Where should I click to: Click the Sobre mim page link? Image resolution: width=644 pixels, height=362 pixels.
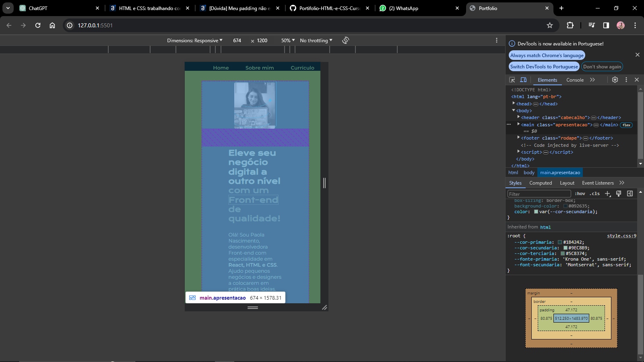(260, 68)
